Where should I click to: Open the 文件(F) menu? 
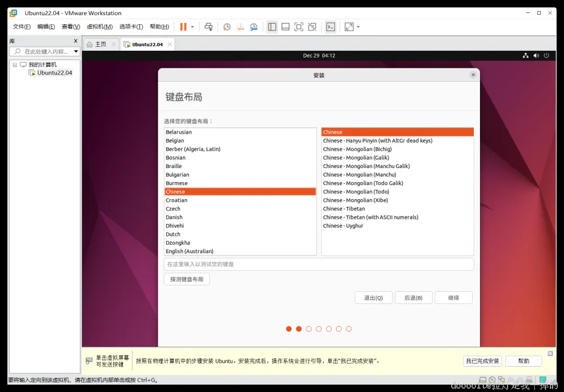[21, 27]
